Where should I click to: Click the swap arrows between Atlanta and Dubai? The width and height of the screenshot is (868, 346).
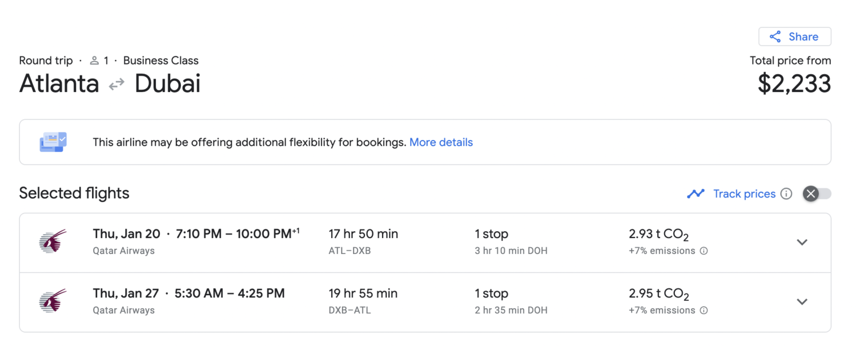116,84
